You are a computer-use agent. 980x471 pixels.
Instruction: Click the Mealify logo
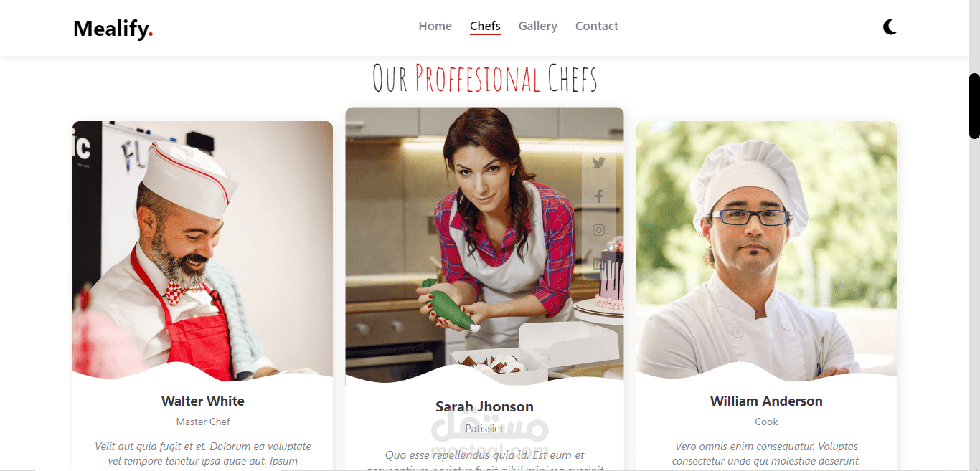(x=113, y=29)
